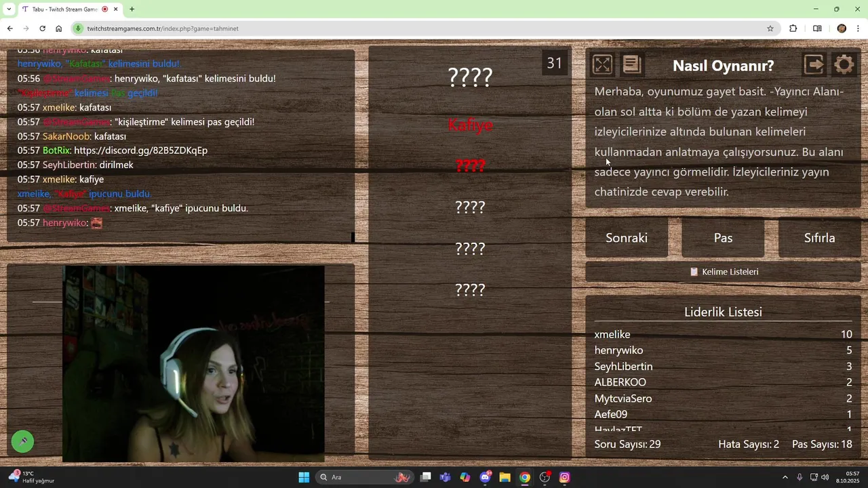This screenshot has width=868, height=488.
Task: Click the system tray microphone icon
Action: 800,477
